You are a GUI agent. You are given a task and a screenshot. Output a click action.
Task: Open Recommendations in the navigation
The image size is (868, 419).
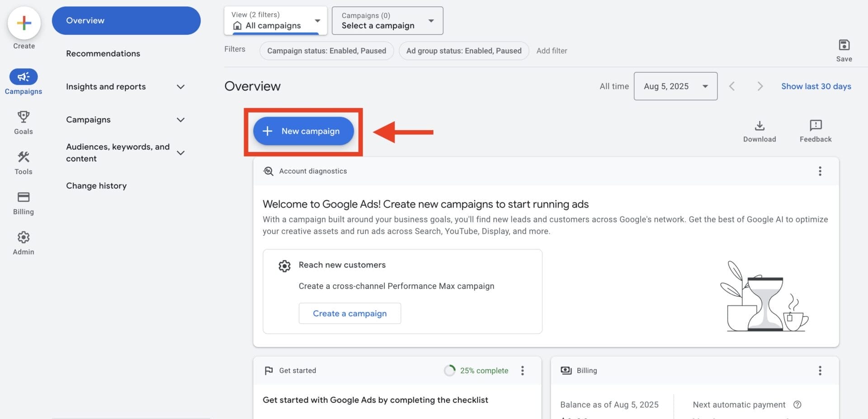tap(103, 53)
